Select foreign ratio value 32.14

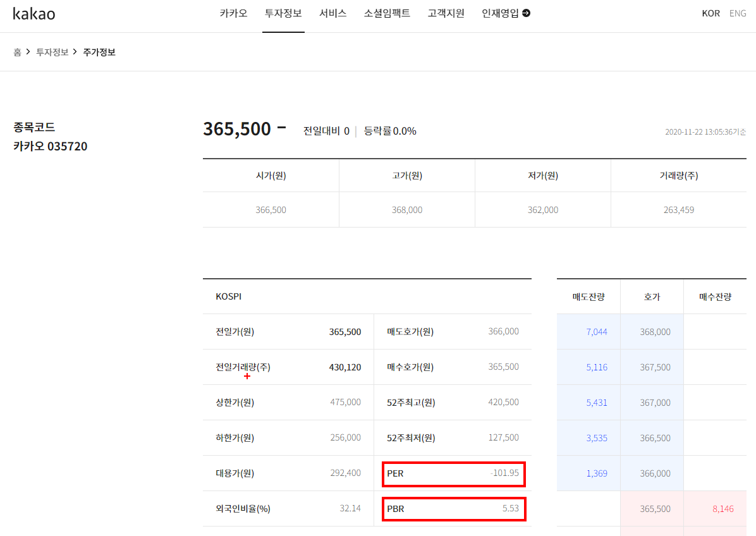pyautogui.click(x=350, y=508)
